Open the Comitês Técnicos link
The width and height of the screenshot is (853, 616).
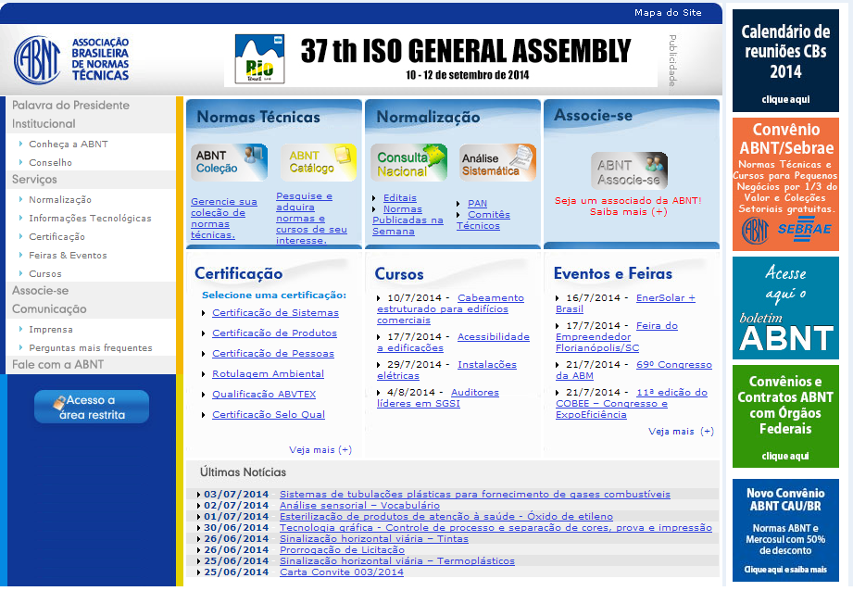[x=483, y=220]
